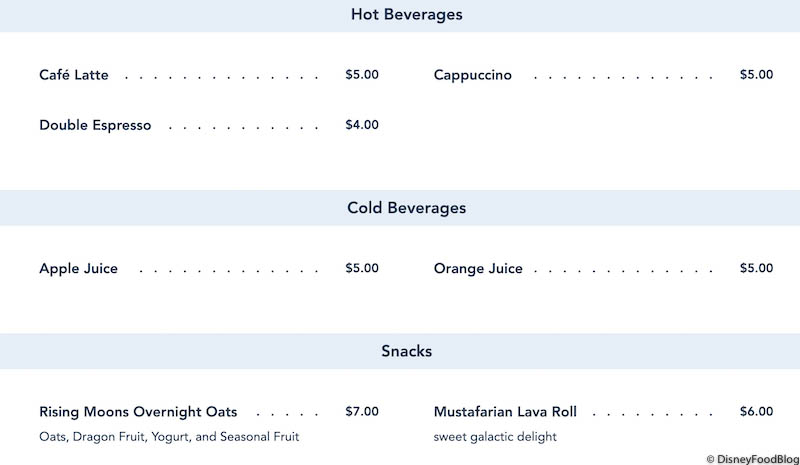Click the Cappuccino $5.00 price
The image size is (800, 465).
tap(756, 75)
